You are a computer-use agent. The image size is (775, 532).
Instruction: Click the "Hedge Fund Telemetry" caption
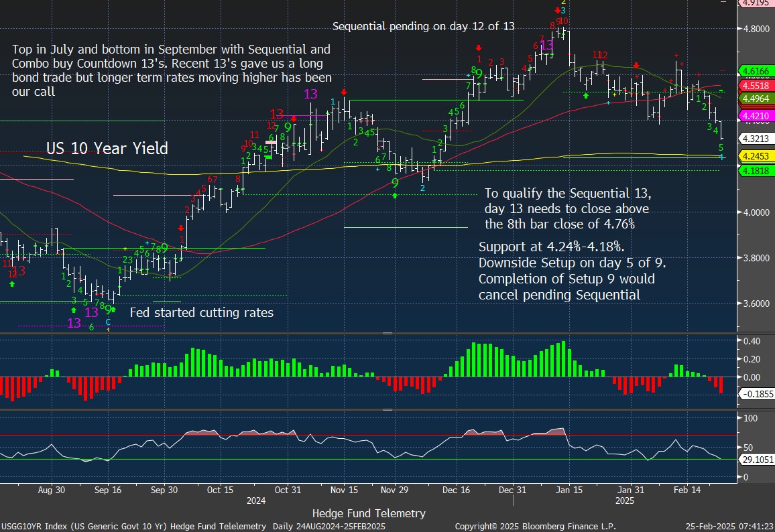(x=369, y=514)
